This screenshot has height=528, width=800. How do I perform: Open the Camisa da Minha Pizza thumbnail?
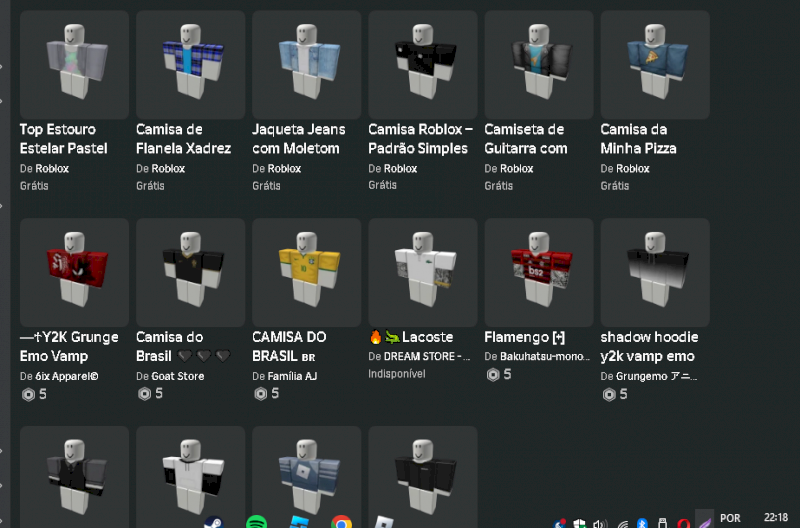655,65
